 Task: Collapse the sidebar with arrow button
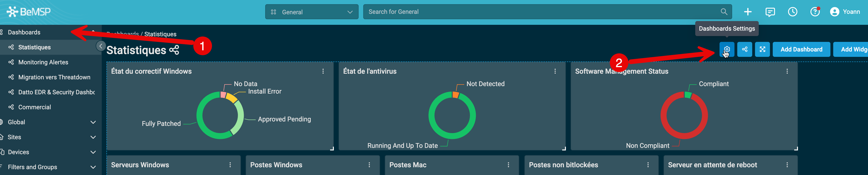pos(100,46)
